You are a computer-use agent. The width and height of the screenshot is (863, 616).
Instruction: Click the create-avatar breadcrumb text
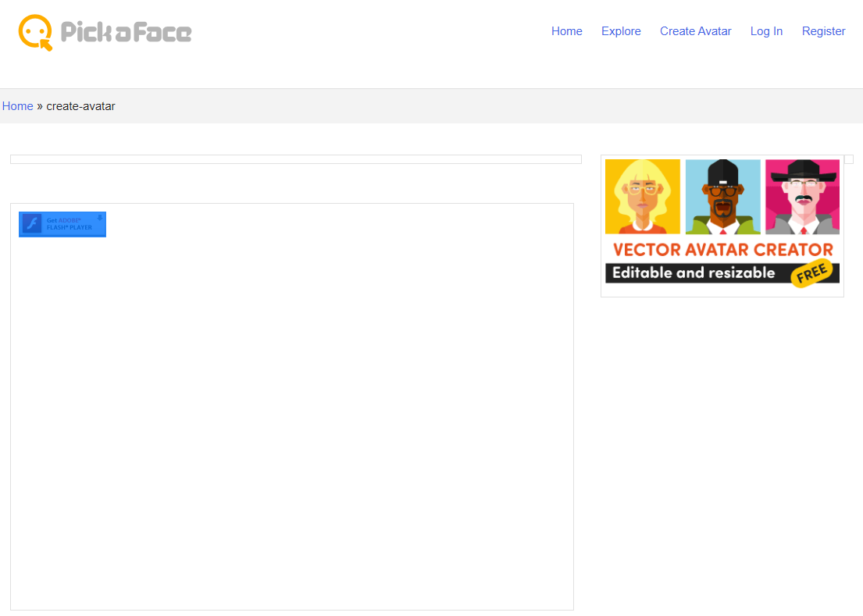click(80, 106)
